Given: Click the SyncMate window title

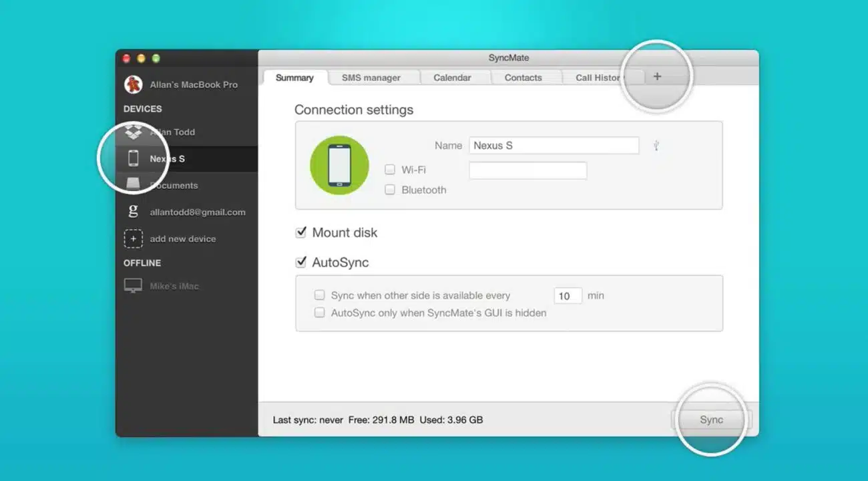Looking at the screenshot, I should (509, 58).
